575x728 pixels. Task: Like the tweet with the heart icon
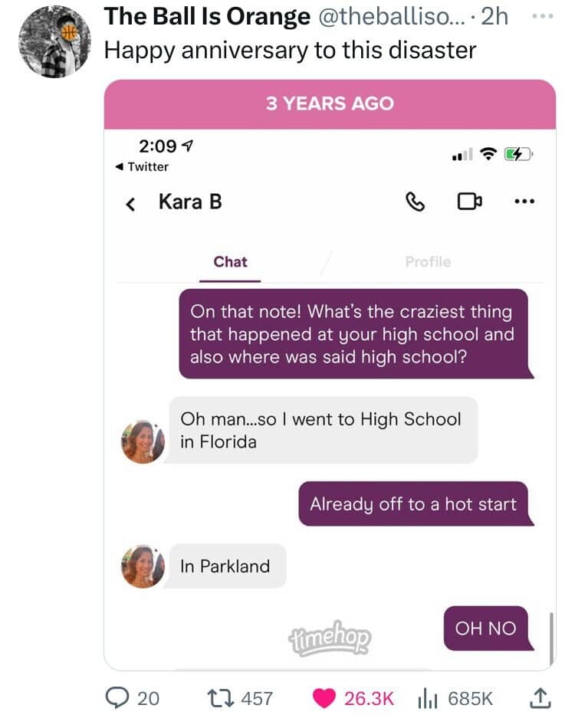[x=324, y=698]
